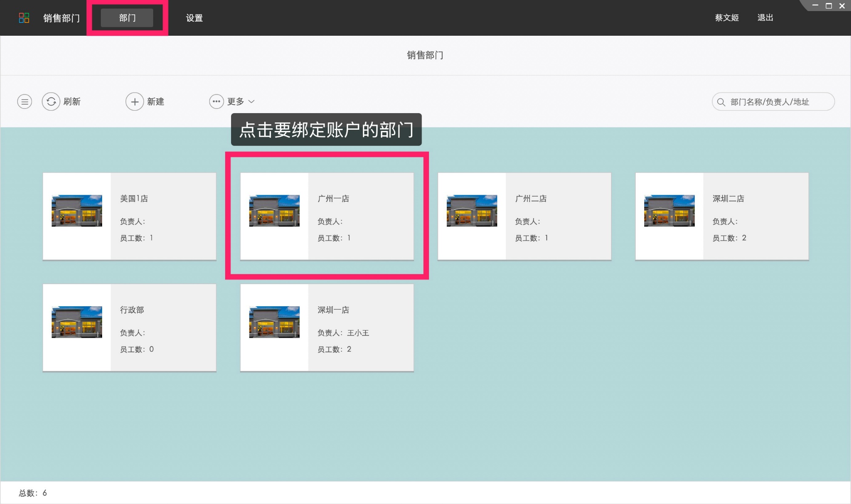Click 退出 to log out
This screenshot has height=504, width=851.
tap(765, 18)
